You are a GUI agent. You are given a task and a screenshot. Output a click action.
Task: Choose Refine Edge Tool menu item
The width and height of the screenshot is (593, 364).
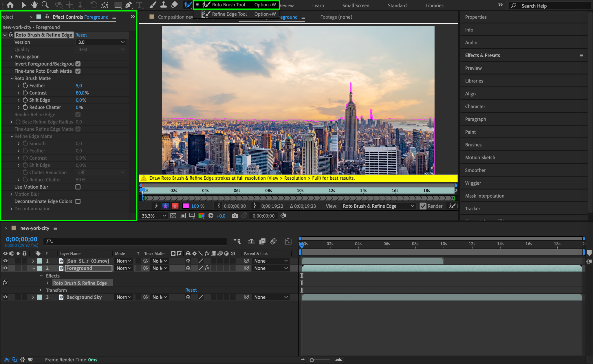point(229,14)
